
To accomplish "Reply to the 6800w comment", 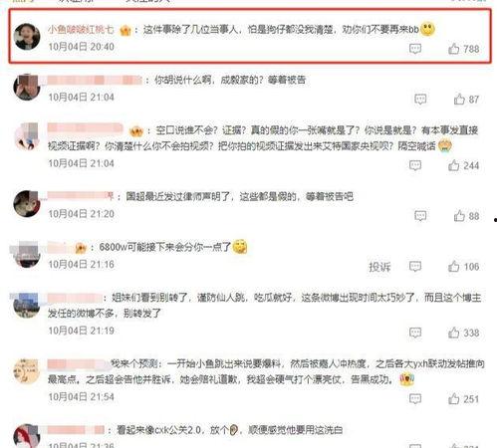I will point(415,266).
